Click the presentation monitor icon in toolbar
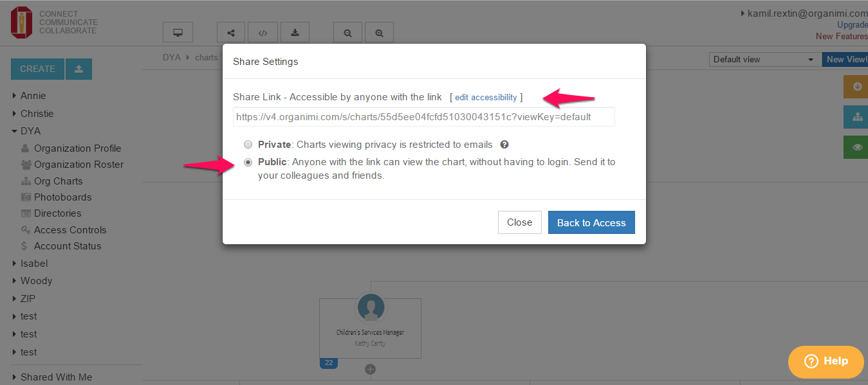Viewport: 868px width, 385px height. pos(178,33)
